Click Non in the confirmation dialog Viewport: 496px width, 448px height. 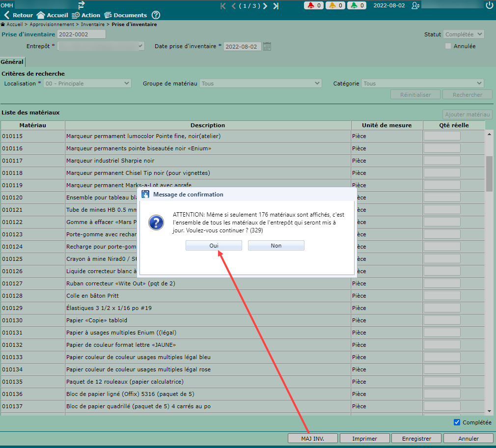click(276, 246)
